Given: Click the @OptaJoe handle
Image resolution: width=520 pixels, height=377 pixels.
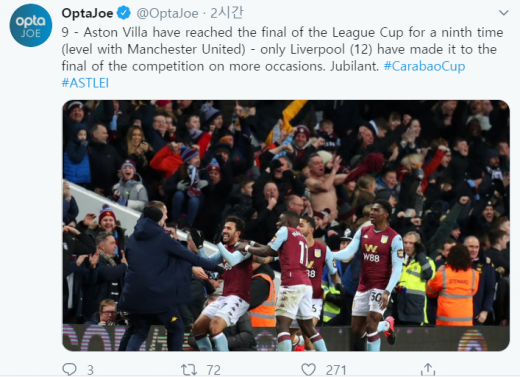Looking at the screenshot, I should point(167,13).
